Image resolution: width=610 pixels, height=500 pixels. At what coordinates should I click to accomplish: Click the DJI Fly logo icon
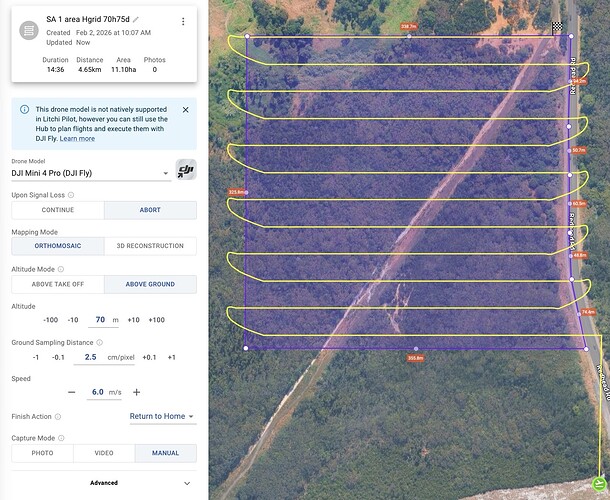[186, 171]
